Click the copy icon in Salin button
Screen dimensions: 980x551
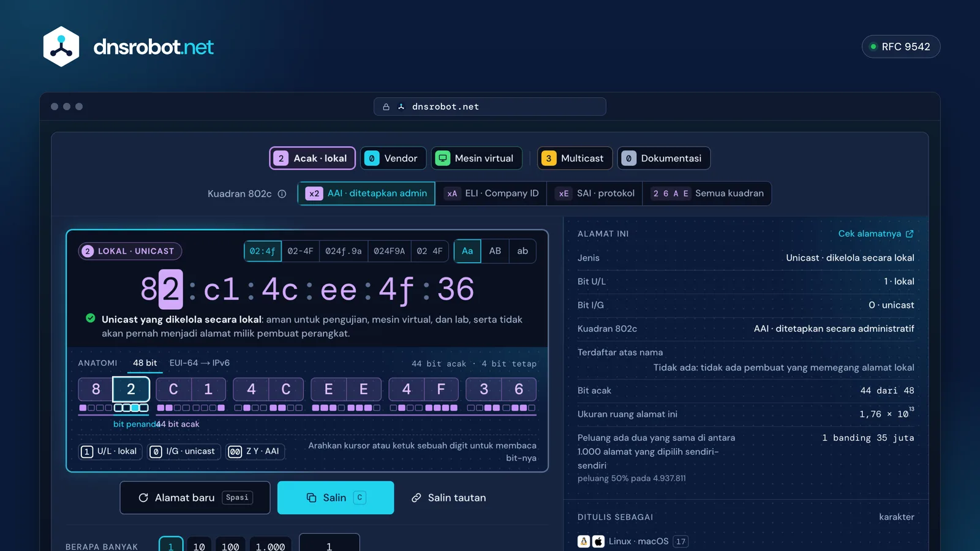point(311,498)
